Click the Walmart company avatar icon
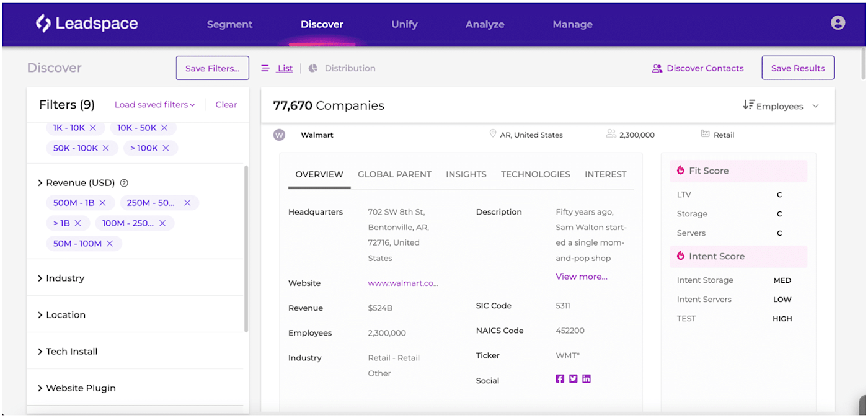 coord(280,135)
